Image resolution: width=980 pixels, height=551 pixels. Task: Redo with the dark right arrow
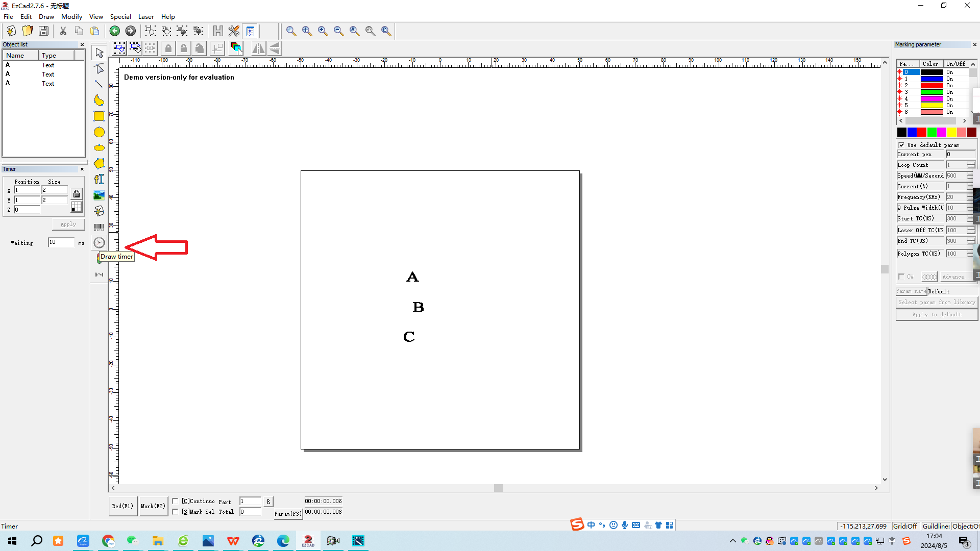(131, 31)
